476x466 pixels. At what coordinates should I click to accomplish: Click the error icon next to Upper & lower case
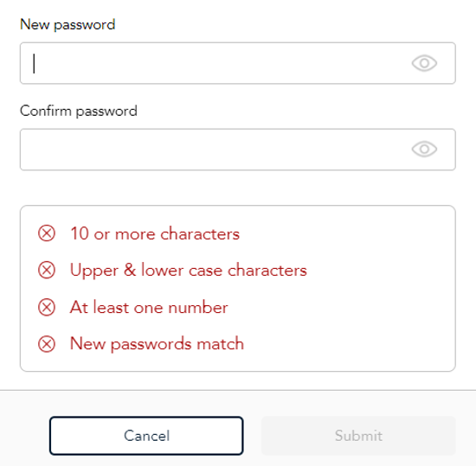47,270
